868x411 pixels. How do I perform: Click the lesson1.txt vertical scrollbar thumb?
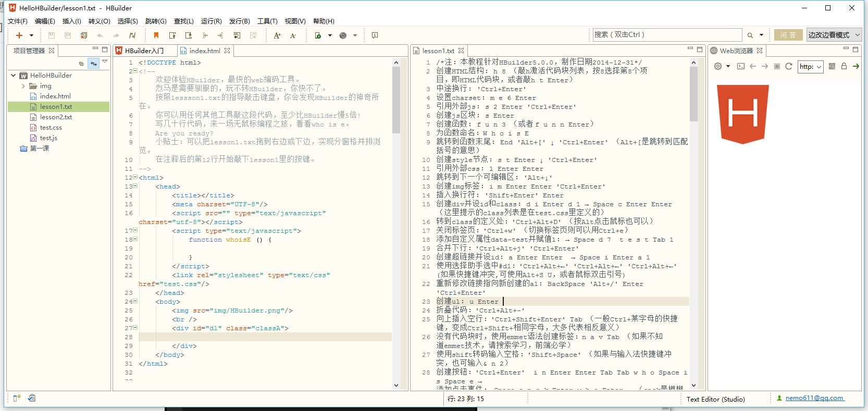point(693,94)
